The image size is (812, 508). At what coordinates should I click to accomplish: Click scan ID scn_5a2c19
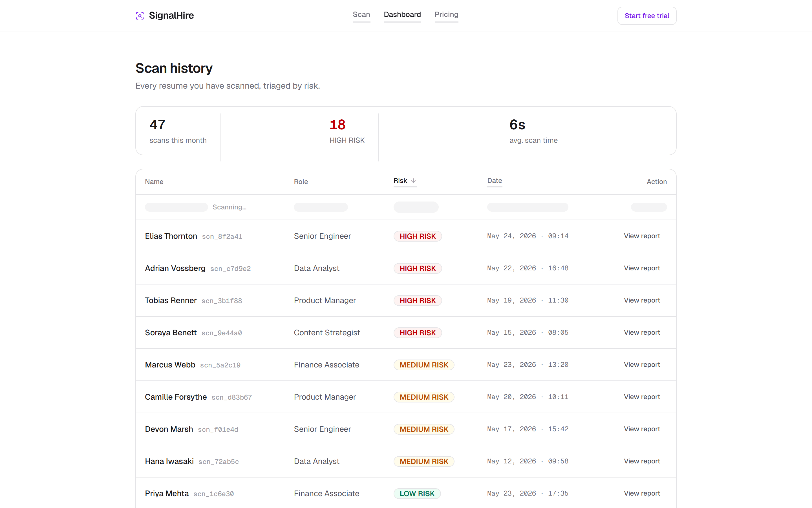(220, 365)
